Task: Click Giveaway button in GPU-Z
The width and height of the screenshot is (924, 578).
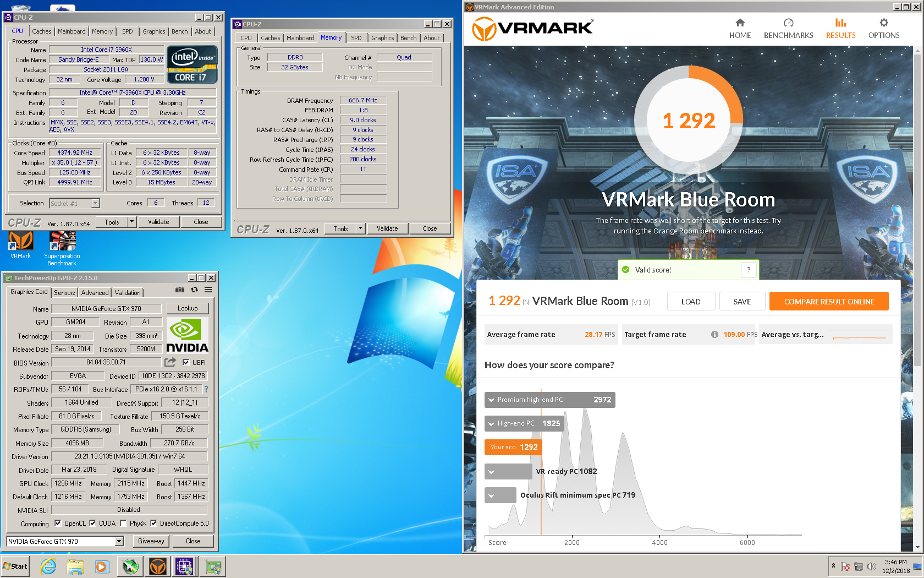Action: tap(151, 541)
